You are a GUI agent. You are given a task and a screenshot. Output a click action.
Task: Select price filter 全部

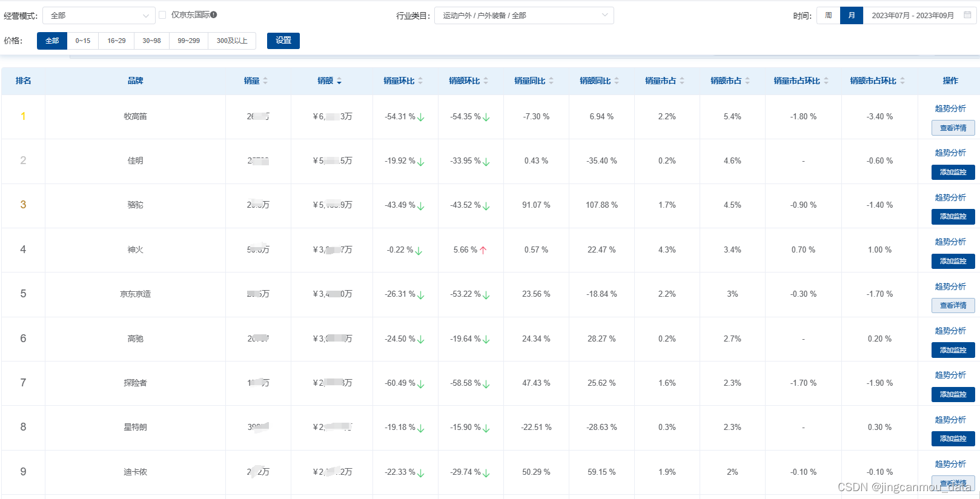[x=52, y=41]
